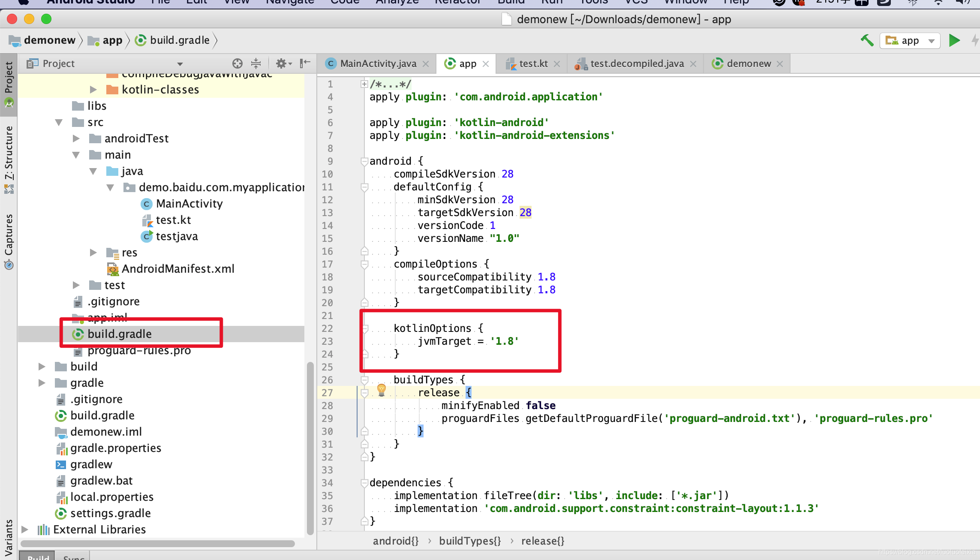This screenshot has height=560, width=980.
Task: Open the app run configuration dropdown
Action: pos(910,40)
